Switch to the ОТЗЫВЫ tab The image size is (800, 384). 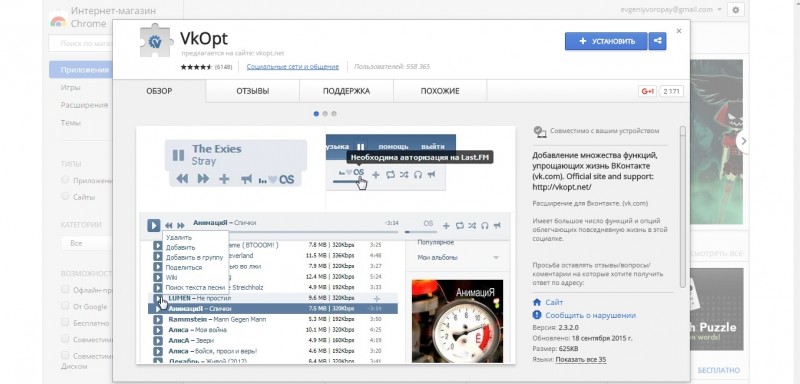(253, 91)
